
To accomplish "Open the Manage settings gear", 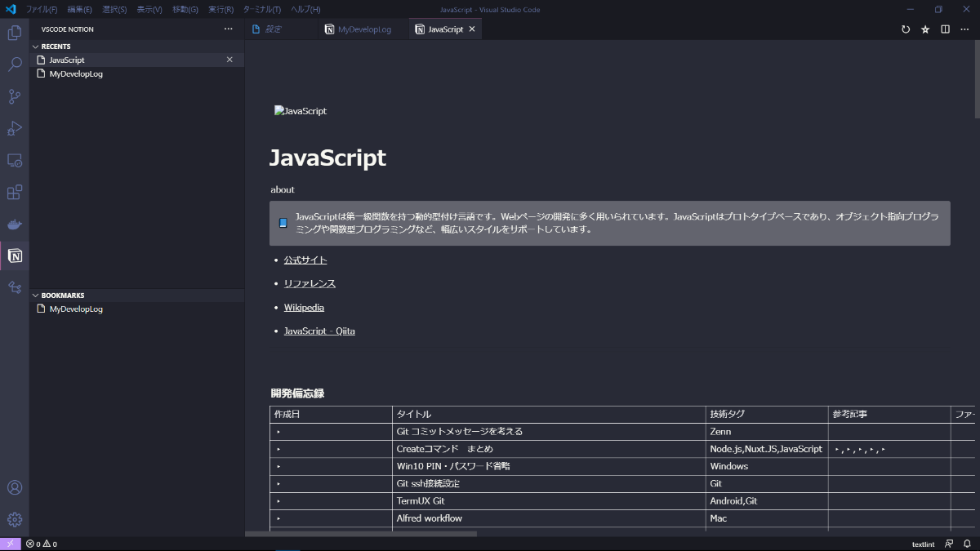I will 15,519.
